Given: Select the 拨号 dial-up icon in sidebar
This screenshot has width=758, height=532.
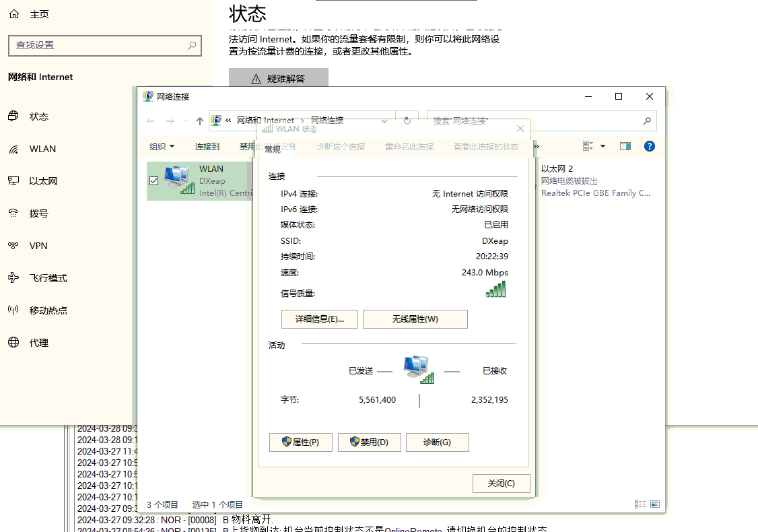Looking at the screenshot, I should pos(13,213).
